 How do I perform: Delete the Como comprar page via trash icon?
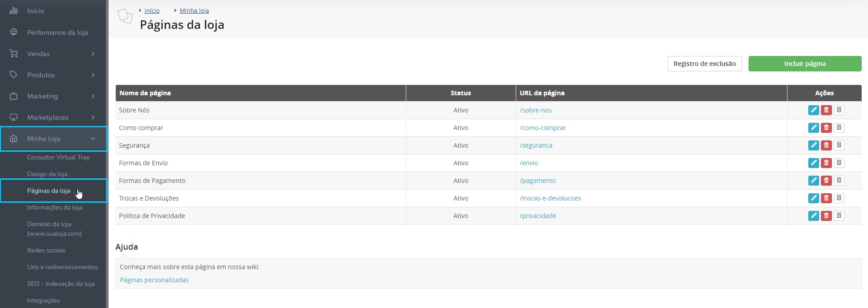(826, 128)
